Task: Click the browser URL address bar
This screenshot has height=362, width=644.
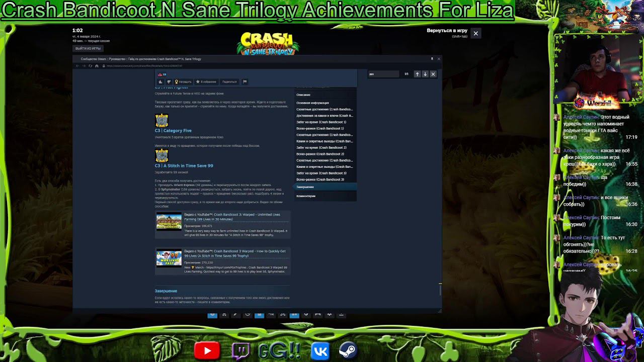Action: pyautogui.click(x=143, y=66)
